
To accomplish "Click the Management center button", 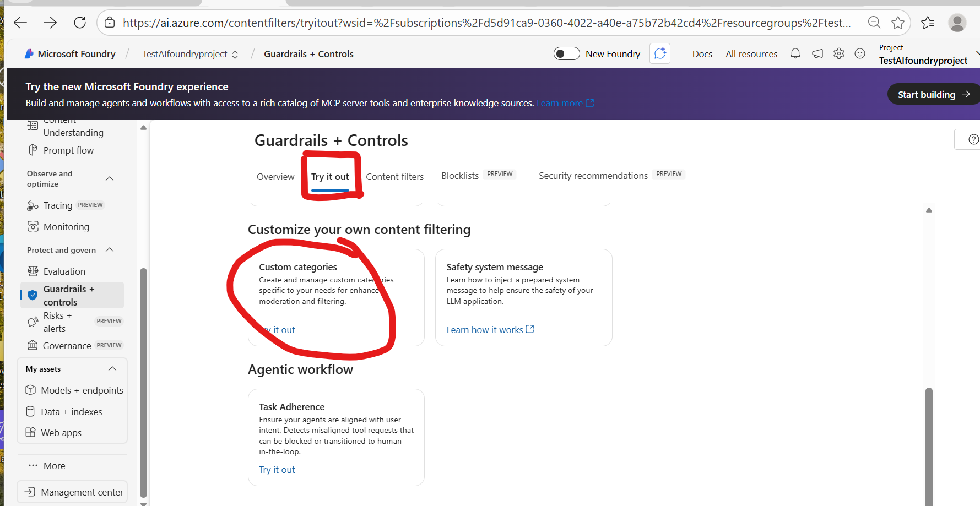I will coord(72,492).
